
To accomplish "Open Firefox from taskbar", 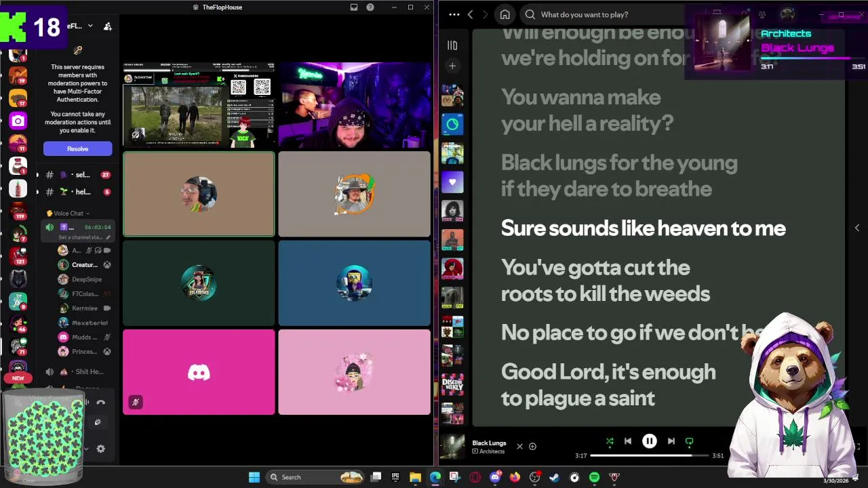I will coord(515,477).
